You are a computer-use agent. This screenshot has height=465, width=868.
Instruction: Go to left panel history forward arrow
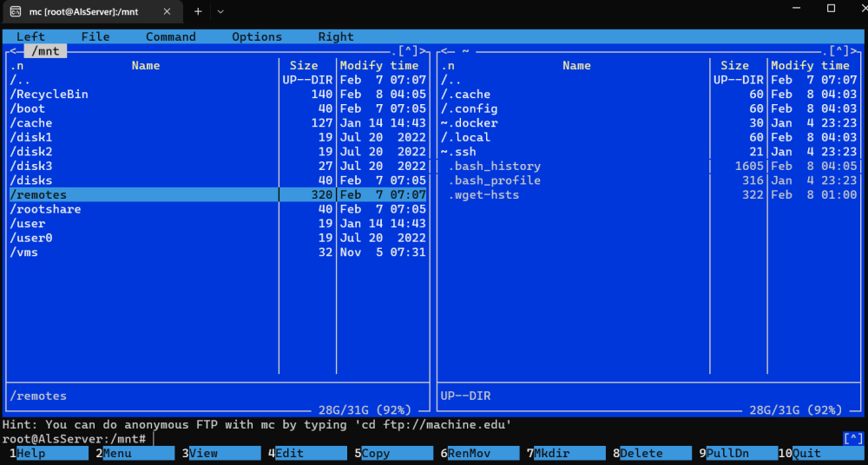click(x=423, y=51)
